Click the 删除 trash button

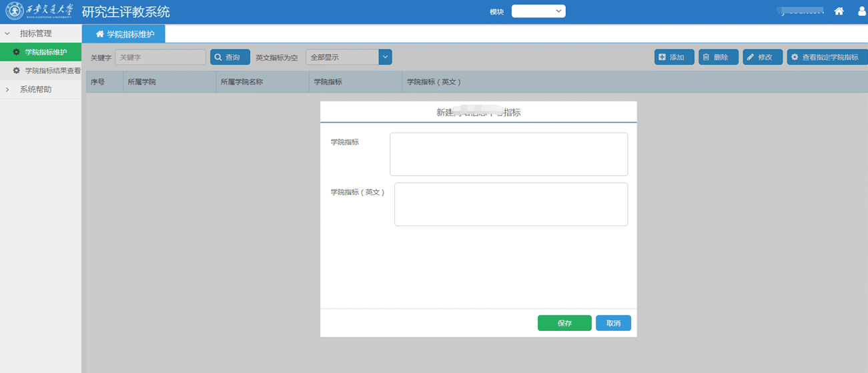coord(718,57)
